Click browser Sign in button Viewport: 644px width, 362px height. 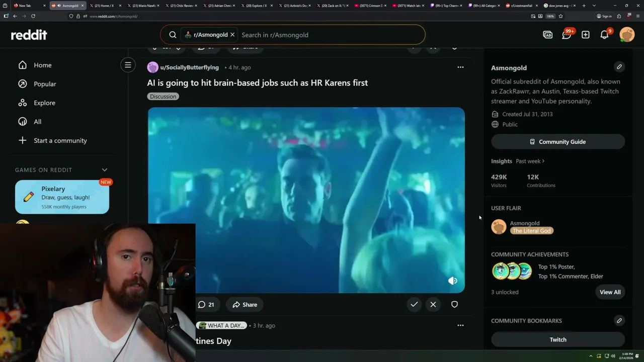(x=604, y=16)
